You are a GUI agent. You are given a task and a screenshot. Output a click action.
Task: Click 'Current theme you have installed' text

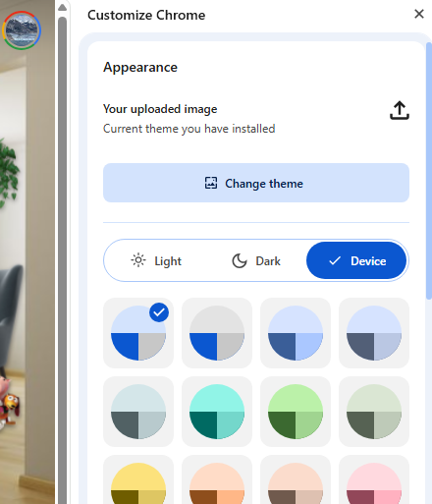pyautogui.click(x=189, y=129)
